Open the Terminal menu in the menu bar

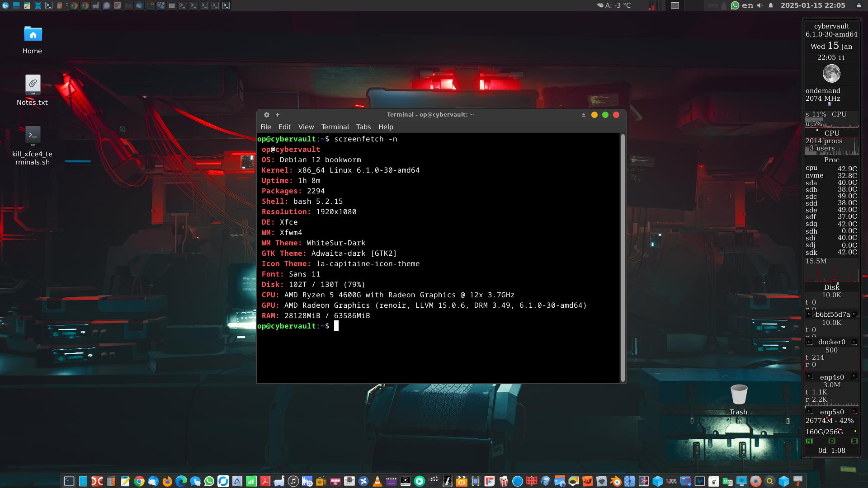point(335,127)
